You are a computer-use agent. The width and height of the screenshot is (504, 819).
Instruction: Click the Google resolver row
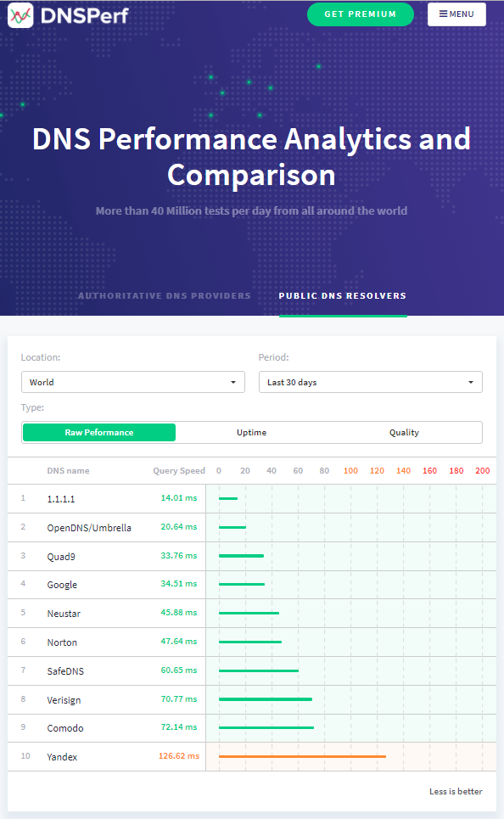(252, 585)
